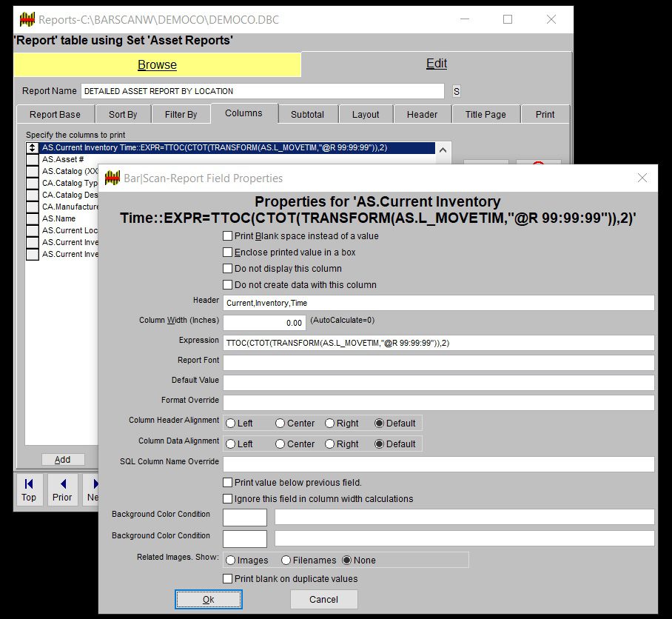The width and height of the screenshot is (672, 619).
Task: Set Column Data Alignment to Left
Action: (x=239, y=444)
